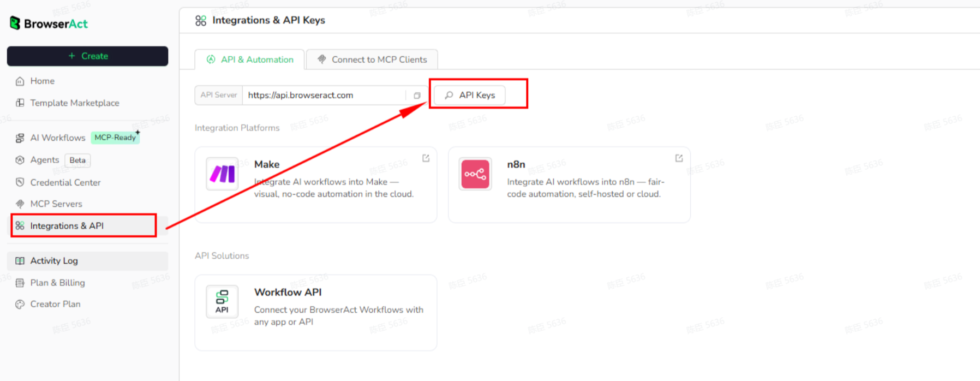Open the Activity Log page
Image resolution: width=980 pixels, height=381 pixels.
coord(53,261)
